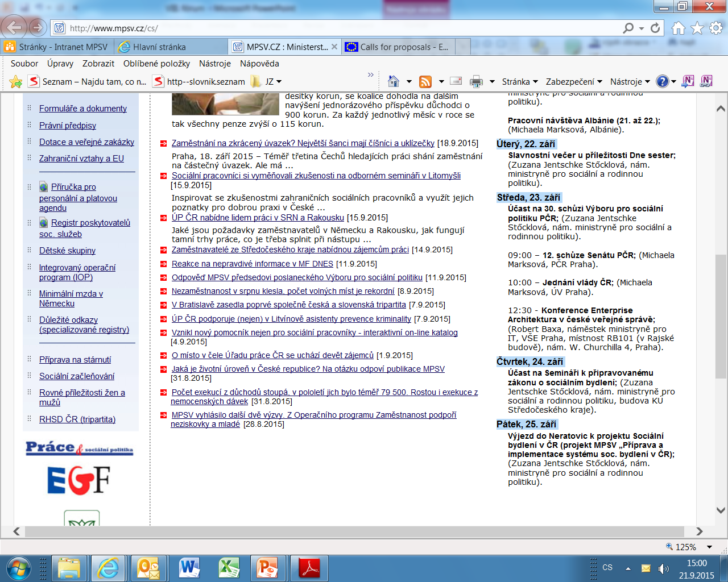The height and width of the screenshot is (582, 728).
Task: Click the Read mail icon in command bar
Action: tap(456, 81)
